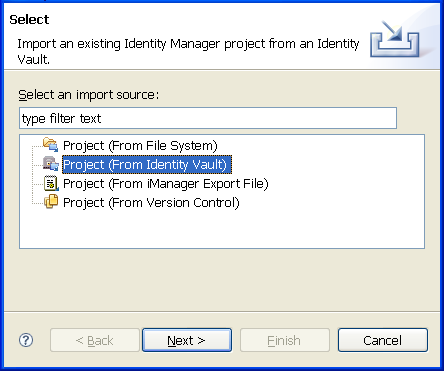This screenshot has width=444, height=371.
Task: Select Project (From iManager Export File)
Action: 166,184
